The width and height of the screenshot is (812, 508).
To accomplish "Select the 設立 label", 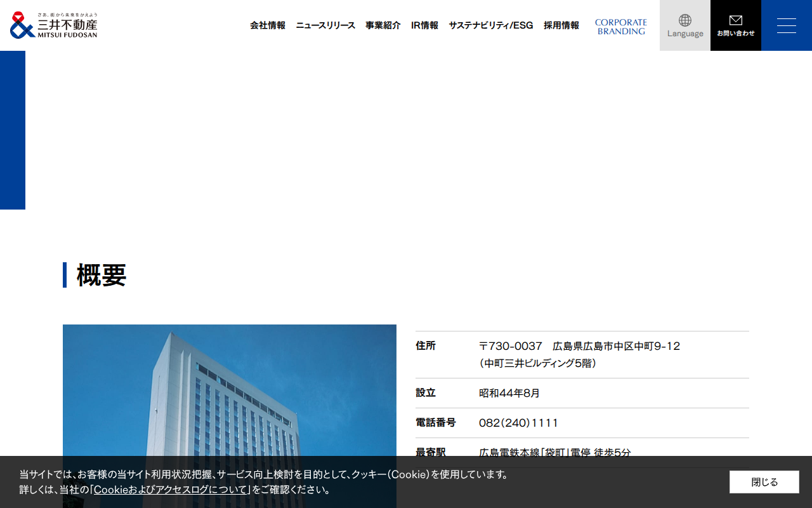I will (x=426, y=393).
